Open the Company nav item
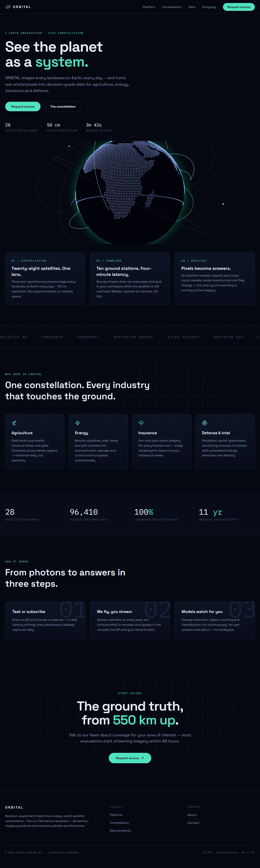 [x=209, y=7]
